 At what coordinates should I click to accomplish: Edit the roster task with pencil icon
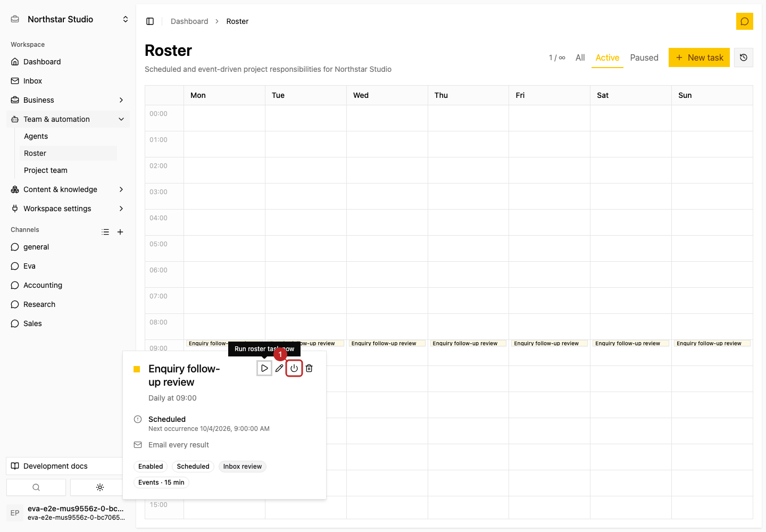pos(279,368)
